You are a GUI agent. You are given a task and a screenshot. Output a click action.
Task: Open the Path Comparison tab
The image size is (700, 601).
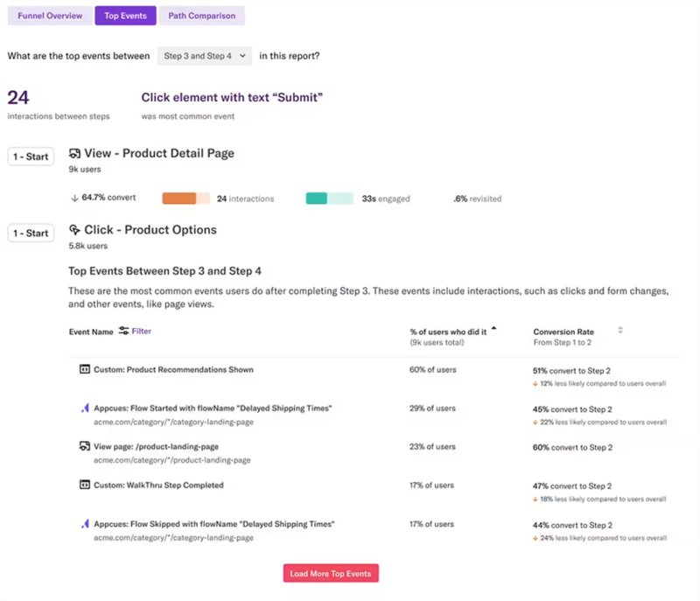coord(201,16)
